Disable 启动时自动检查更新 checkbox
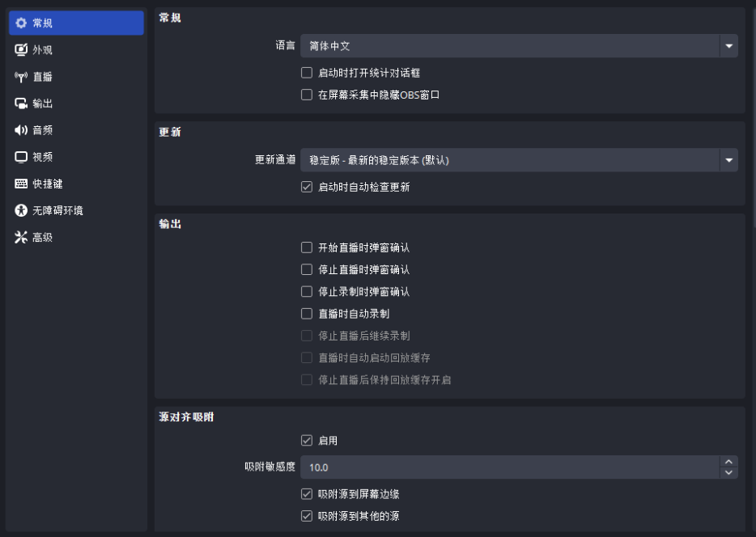Image resolution: width=756 pixels, height=537 pixels. coord(307,187)
